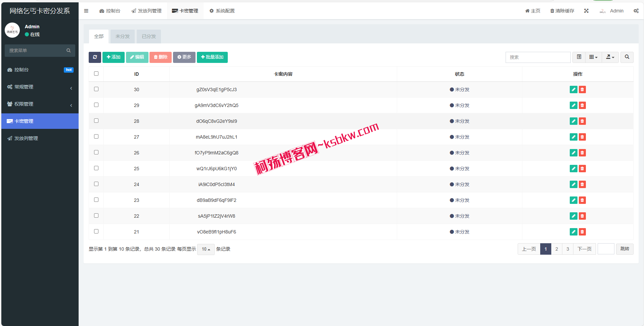The width and height of the screenshot is (644, 326).
Task: Toggle table card view icon
Action: coord(579,57)
